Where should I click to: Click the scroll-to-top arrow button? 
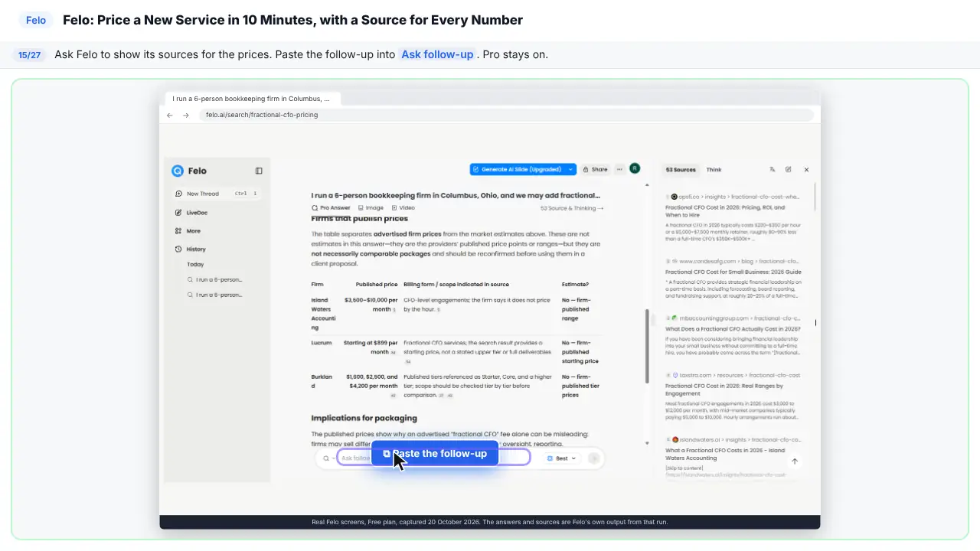click(x=795, y=461)
